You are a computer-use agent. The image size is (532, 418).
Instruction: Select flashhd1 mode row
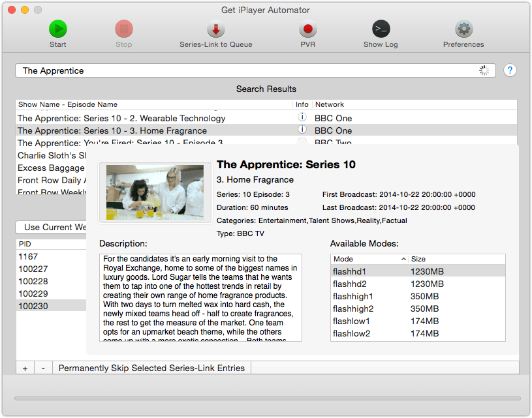pos(418,271)
